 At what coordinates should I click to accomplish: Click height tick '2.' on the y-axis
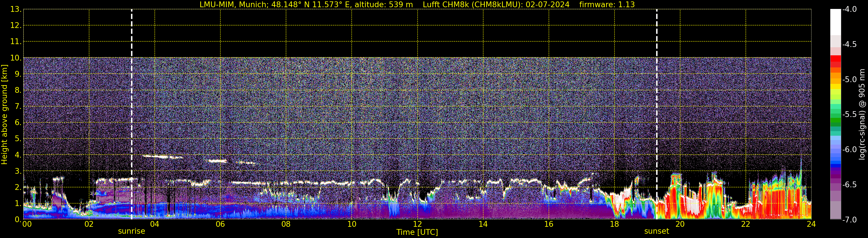point(18,188)
